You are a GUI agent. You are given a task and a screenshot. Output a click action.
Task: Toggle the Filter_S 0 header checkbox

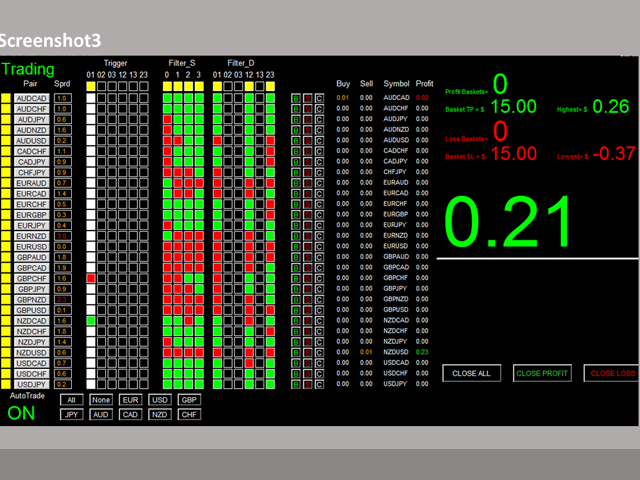tap(166, 86)
